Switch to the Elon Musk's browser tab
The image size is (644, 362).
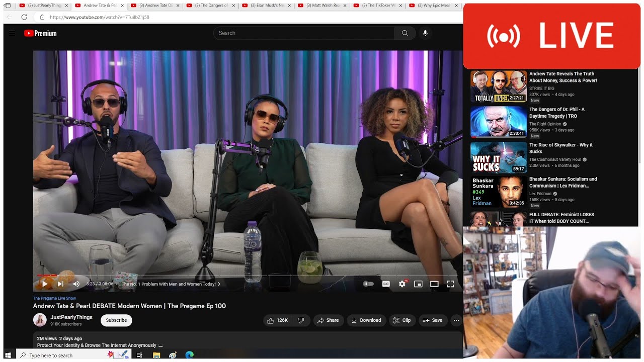tap(266, 6)
